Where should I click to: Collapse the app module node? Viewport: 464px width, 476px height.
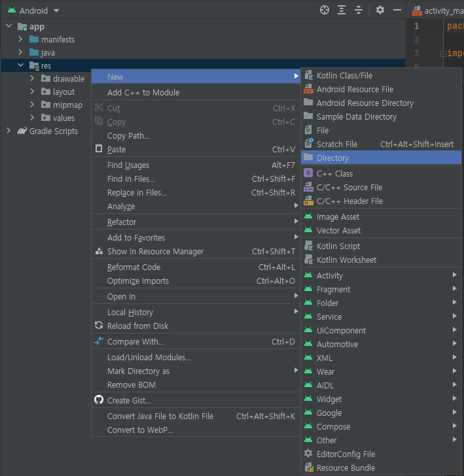pos(9,26)
